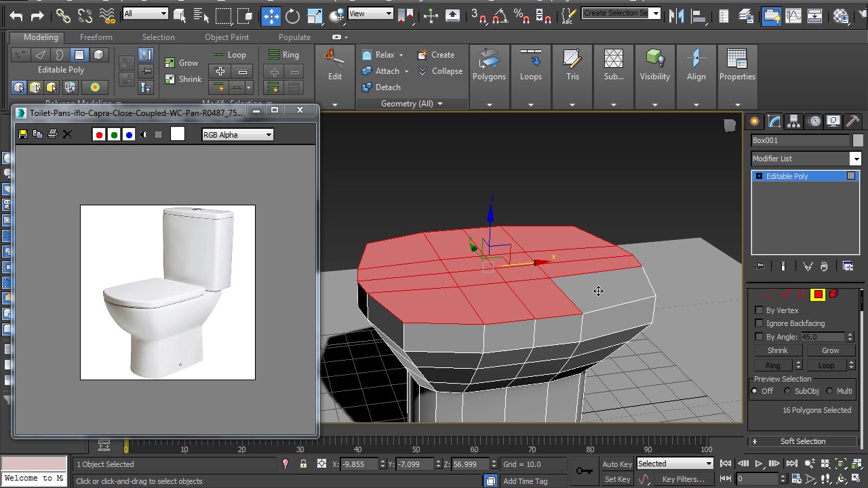Click the Undo arrow icon
The width and height of the screenshot is (868, 488).
pyautogui.click(x=16, y=15)
